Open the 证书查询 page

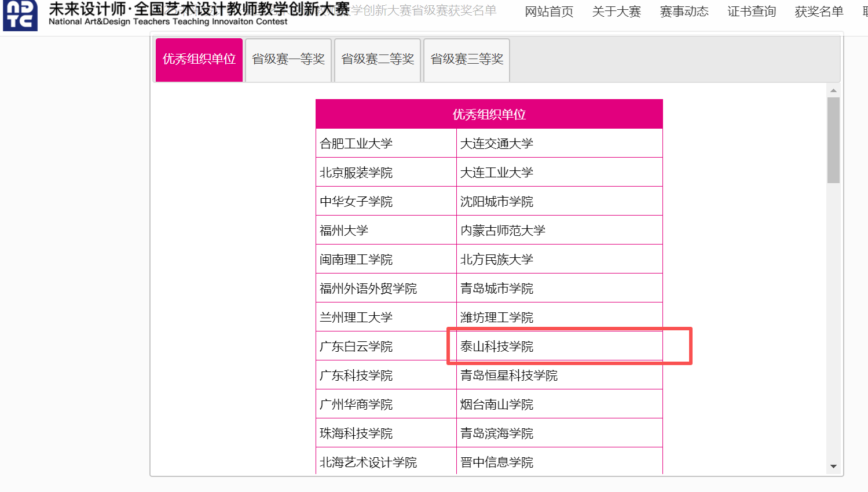752,12
